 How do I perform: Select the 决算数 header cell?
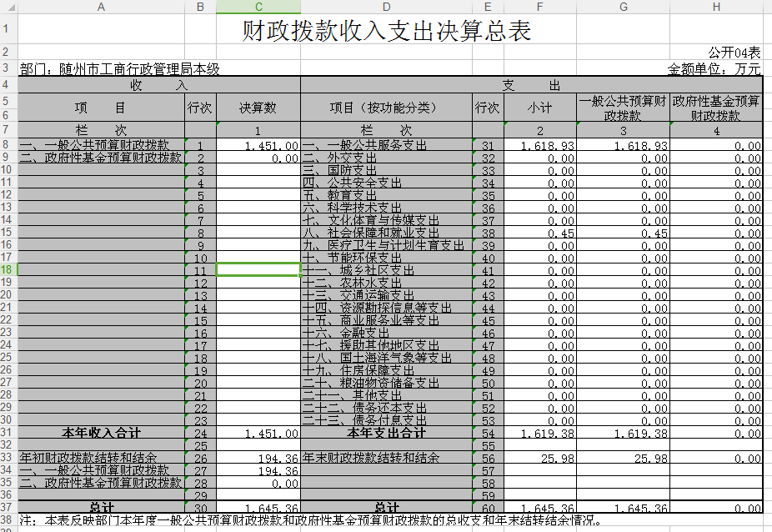258,108
